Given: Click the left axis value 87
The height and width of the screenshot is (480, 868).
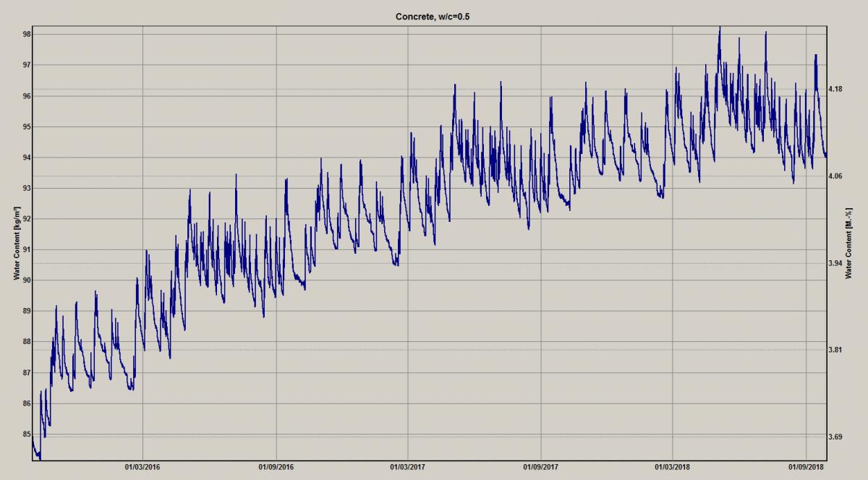Looking at the screenshot, I should 26,373.
